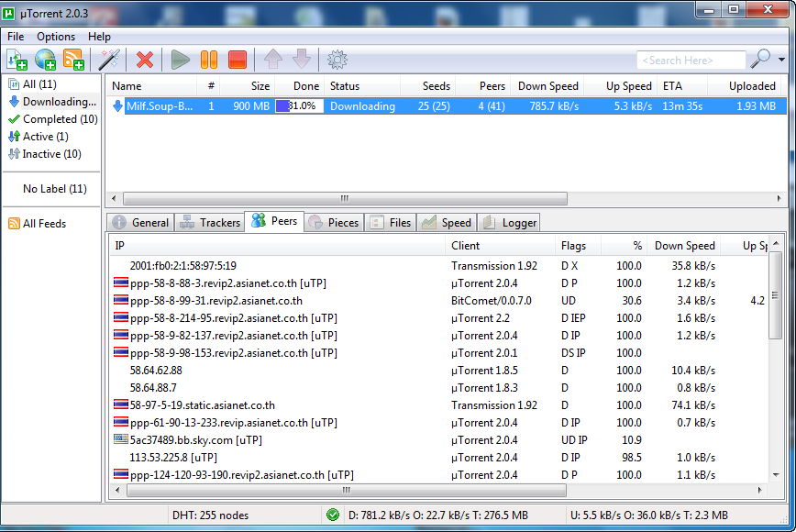
Task: Sort torrents by Uploaded column header
Action: pyautogui.click(x=744, y=86)
